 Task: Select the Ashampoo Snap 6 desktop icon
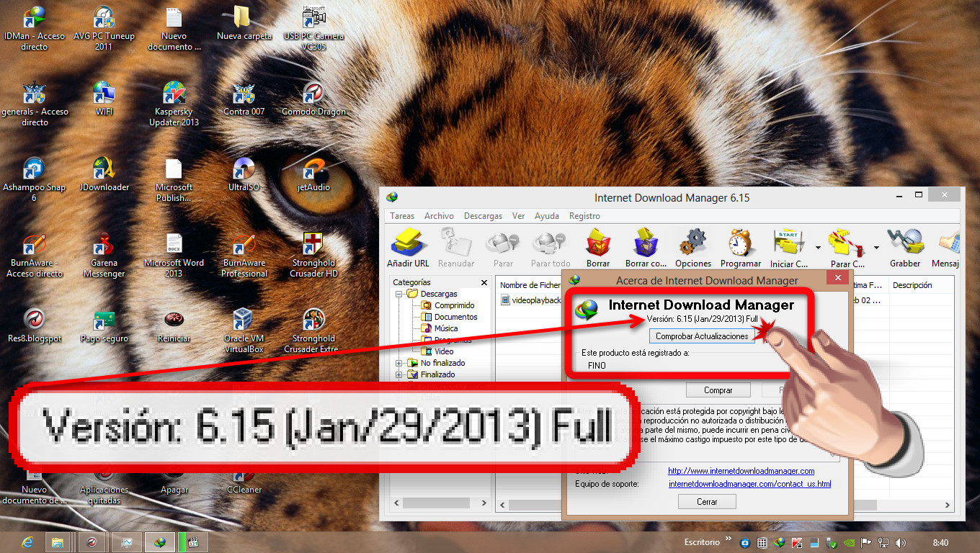35,180
